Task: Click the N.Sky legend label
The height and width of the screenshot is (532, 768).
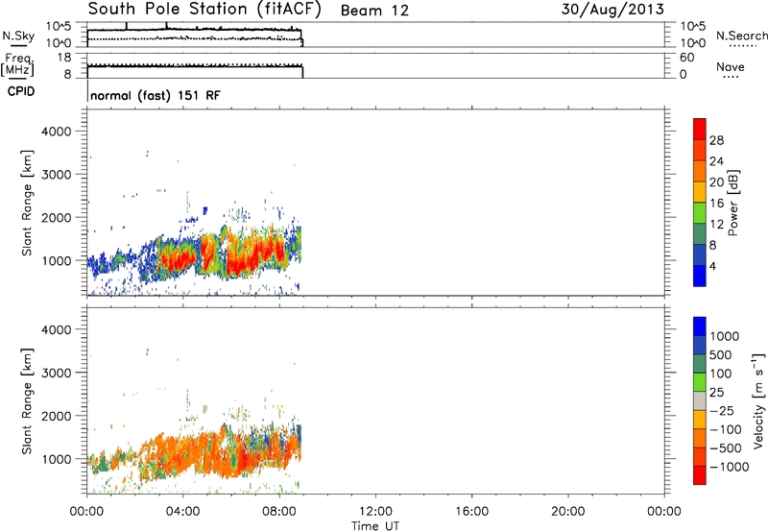Action: (18, 36)
